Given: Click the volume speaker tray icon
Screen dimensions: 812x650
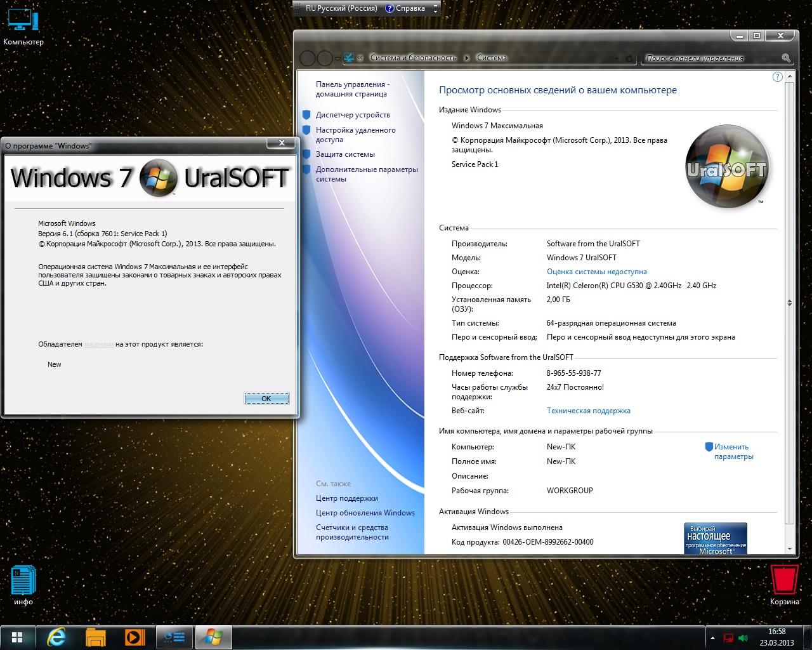Looking at the screenshot, I should [x=743, y=637].
